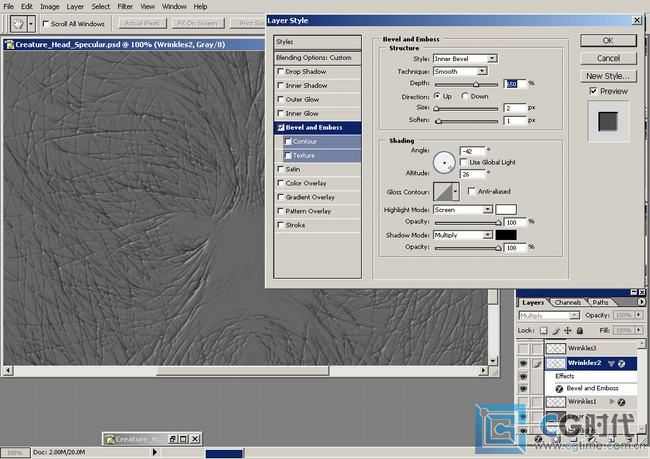Toggle visibility of the Effects row eye
Screen dimensions: 650x459
pos(523,376)
